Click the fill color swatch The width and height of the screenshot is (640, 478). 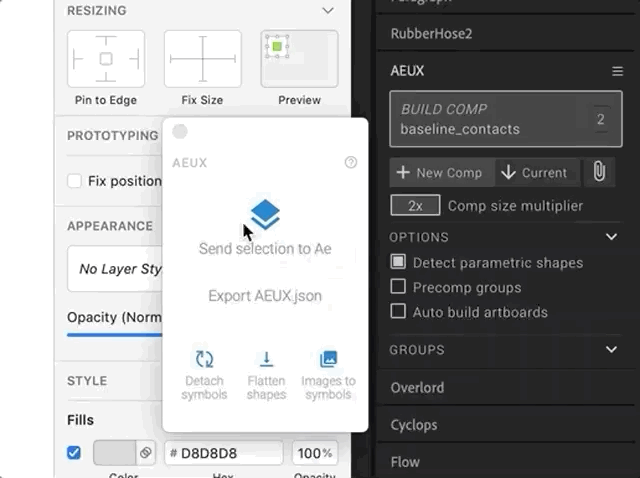[x=114, y=453]
